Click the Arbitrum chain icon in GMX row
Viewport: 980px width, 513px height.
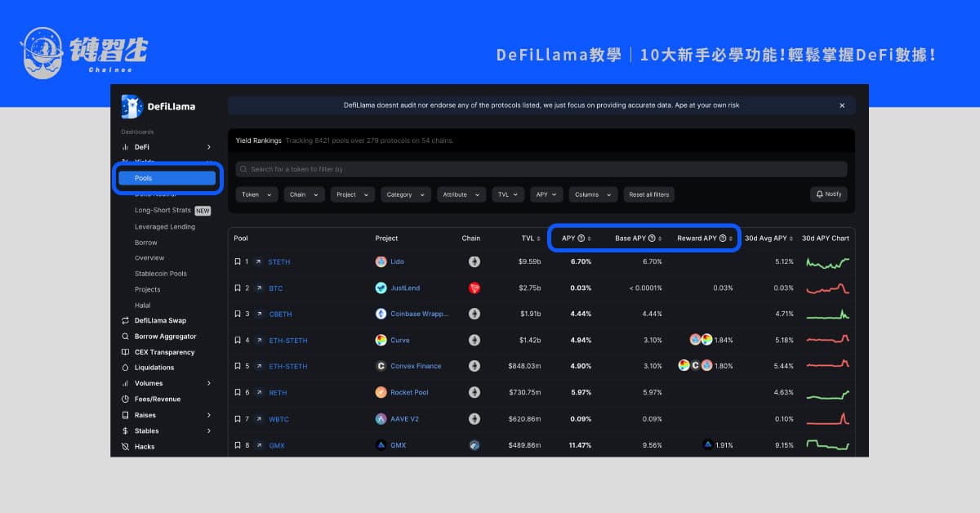tap(474, 445)
